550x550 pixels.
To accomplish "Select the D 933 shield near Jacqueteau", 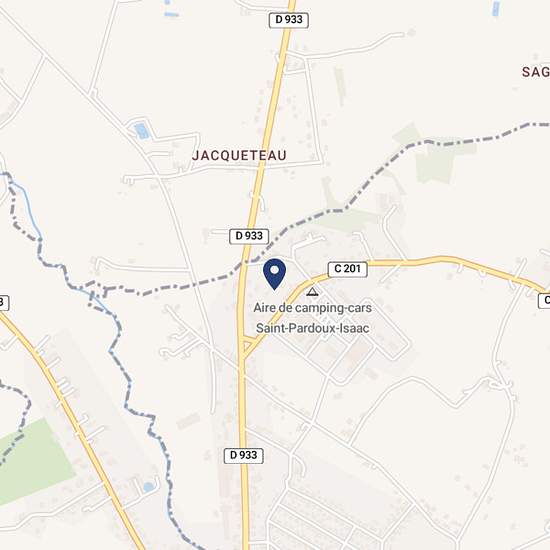I will (x=249, y=236).
